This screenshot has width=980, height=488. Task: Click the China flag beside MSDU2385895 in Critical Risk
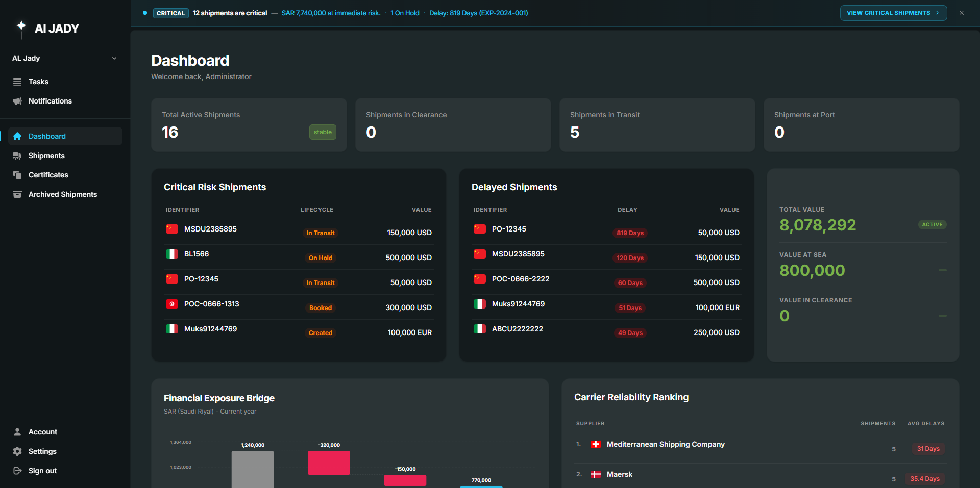[172, 229]
